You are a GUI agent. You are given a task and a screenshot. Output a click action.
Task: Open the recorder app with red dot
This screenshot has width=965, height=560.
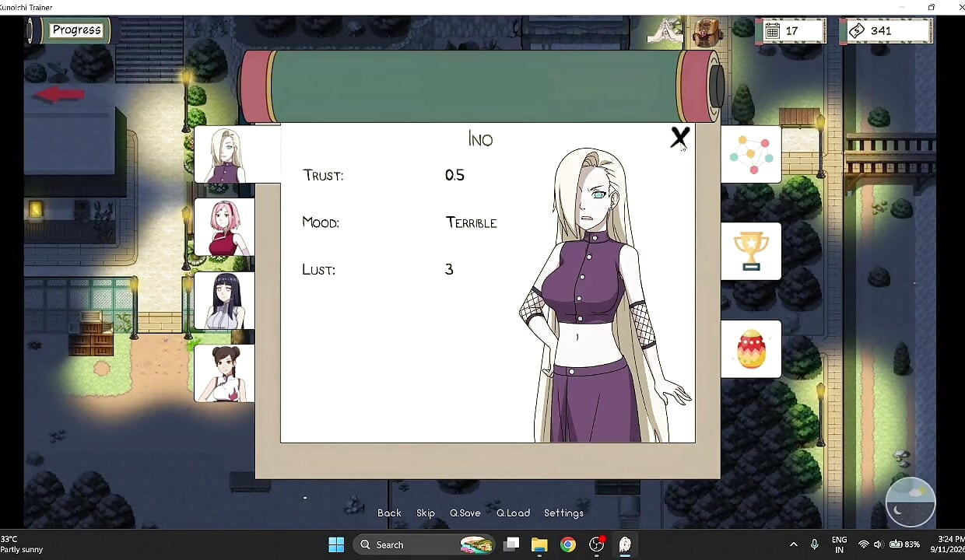tap(597, 544)
